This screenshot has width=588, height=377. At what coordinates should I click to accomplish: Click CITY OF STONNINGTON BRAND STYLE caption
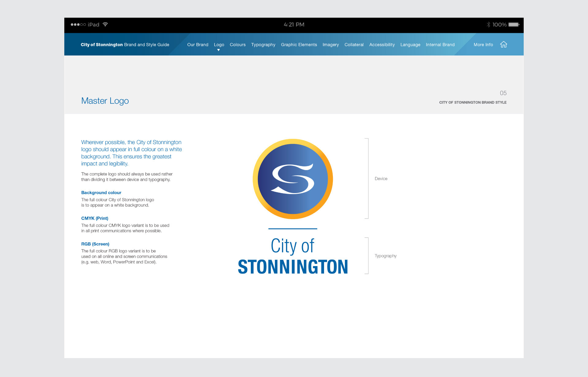tap(473, 102)
